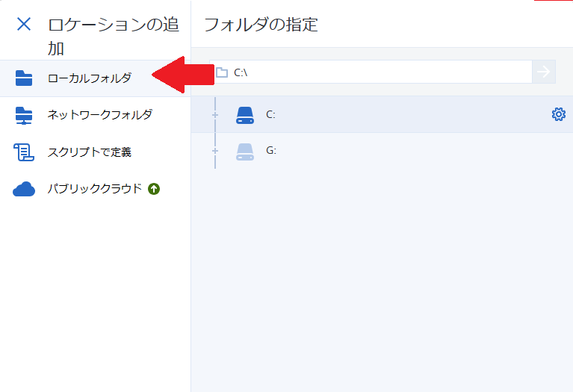Choose the ローカルフォルダ label
Screen dimensions: 573x392
click(90, 78)
